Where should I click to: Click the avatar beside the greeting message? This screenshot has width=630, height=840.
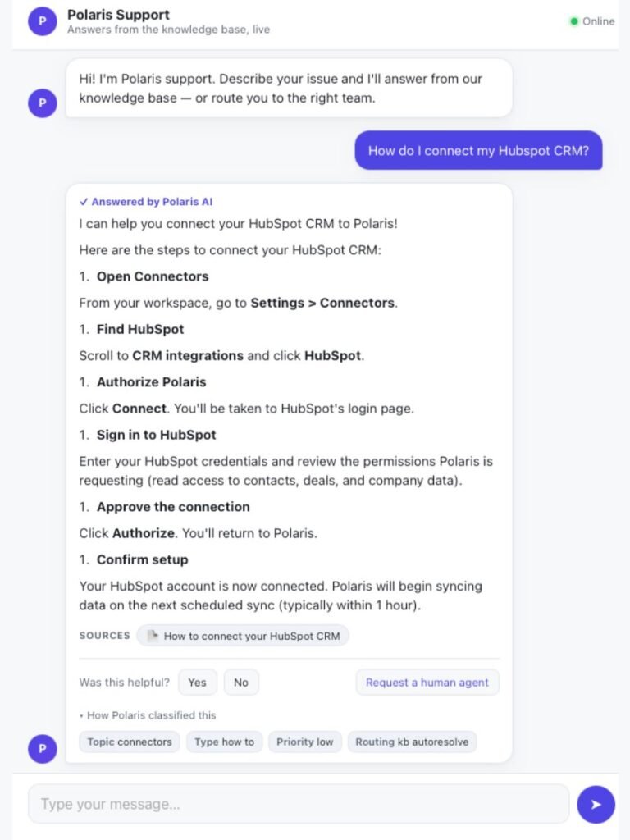coord(43,103)
